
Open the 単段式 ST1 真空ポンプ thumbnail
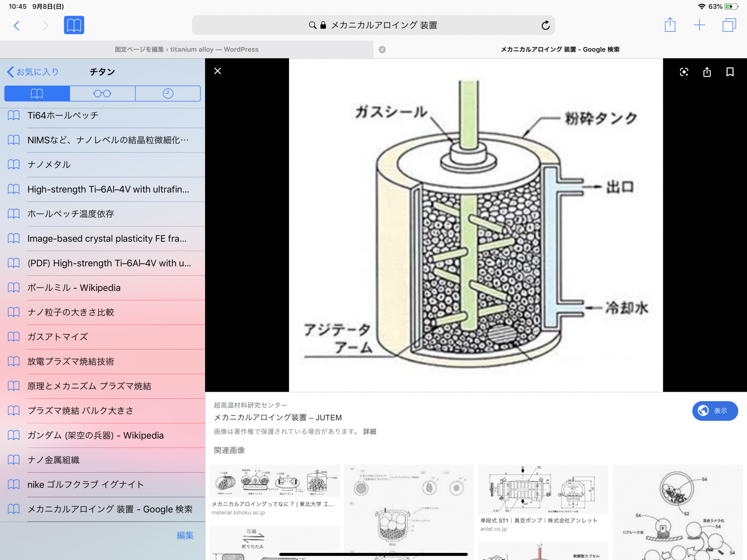point(543,489)
